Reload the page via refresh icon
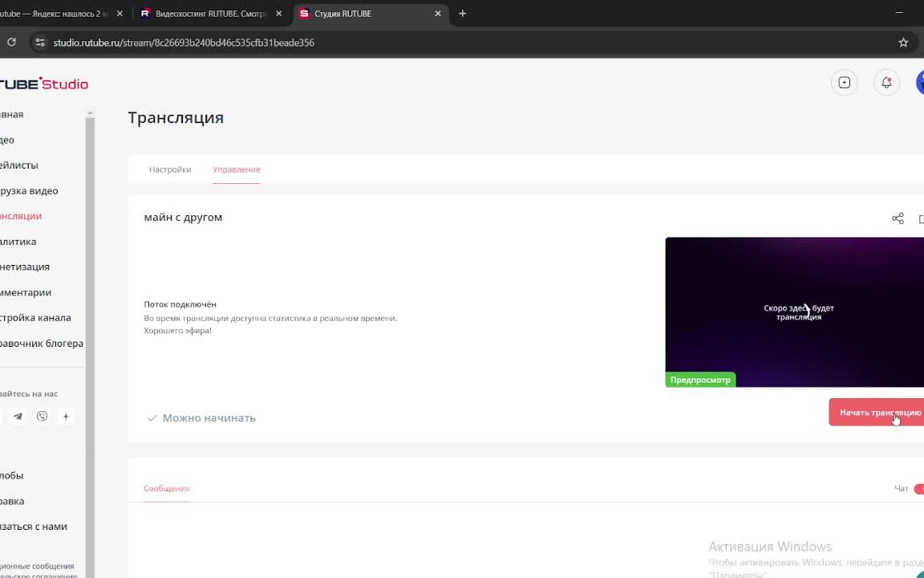 coord(11,43)
